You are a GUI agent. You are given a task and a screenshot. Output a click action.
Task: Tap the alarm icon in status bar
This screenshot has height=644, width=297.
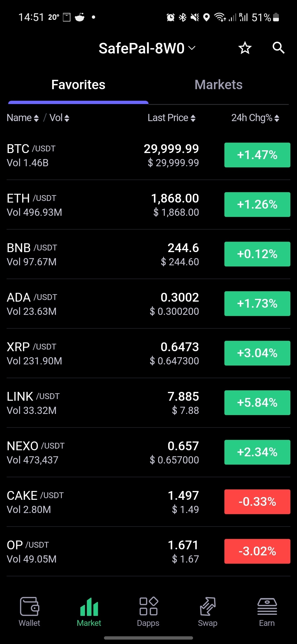point(170,18)
